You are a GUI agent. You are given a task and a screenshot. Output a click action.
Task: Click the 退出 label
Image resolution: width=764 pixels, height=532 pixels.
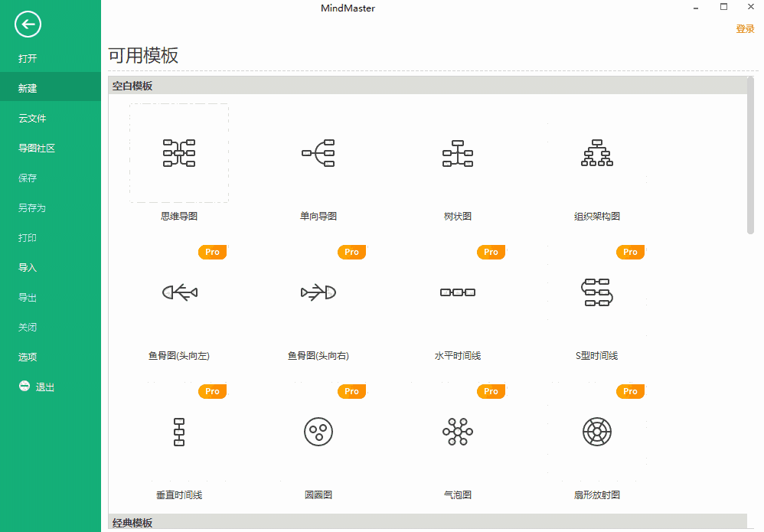pos(45,387)
